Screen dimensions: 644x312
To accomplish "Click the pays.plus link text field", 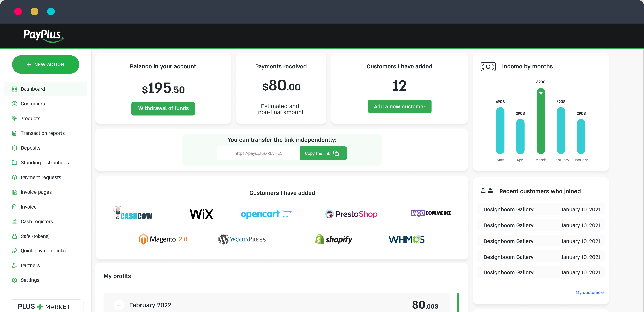I will [258, 153].
